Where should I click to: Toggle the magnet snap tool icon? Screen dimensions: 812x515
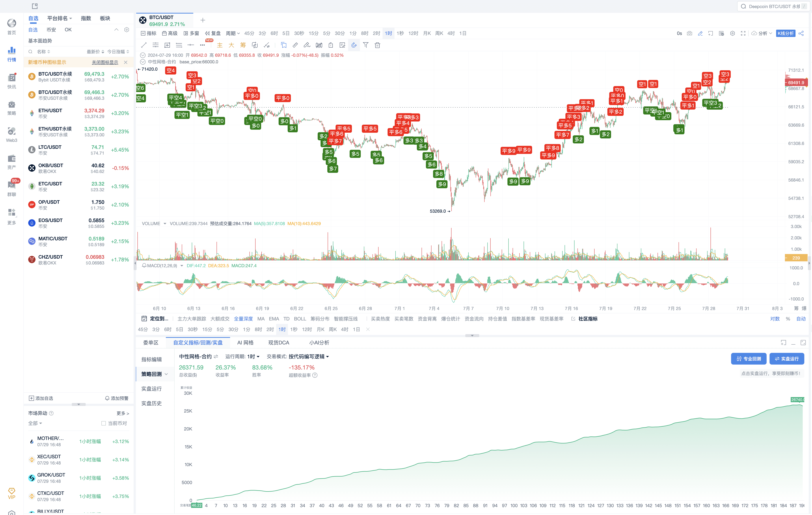354,45
